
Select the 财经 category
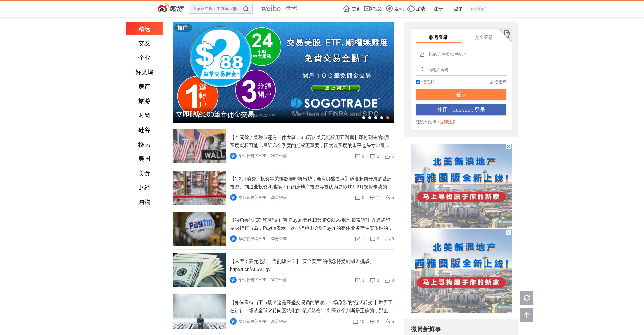144,188
